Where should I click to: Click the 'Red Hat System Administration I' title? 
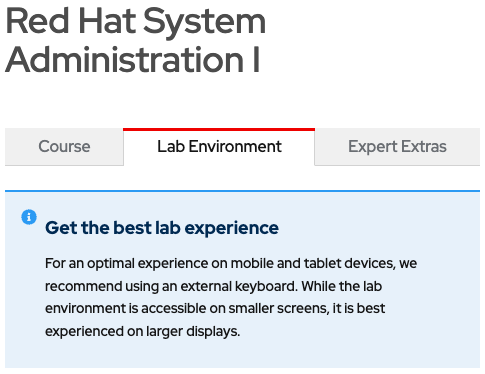coord(135,40)
